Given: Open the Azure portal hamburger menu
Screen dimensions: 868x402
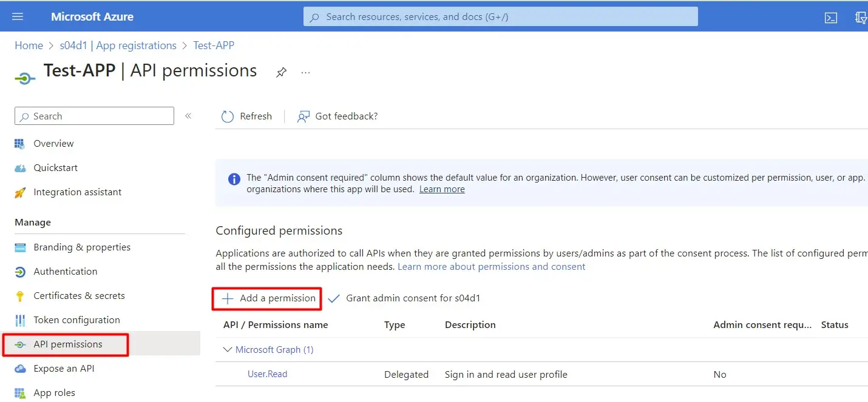Looking at the screenshot, I should [18, 16].
